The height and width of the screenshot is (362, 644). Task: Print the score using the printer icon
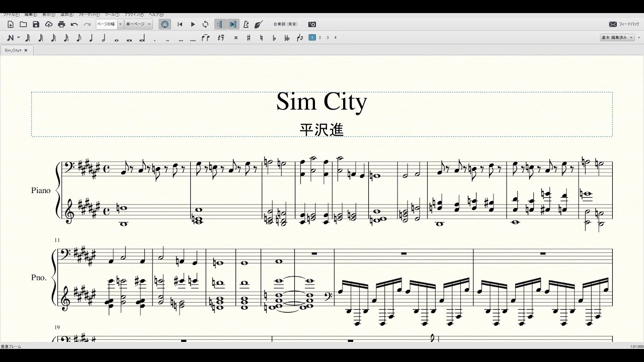(61, 24)
